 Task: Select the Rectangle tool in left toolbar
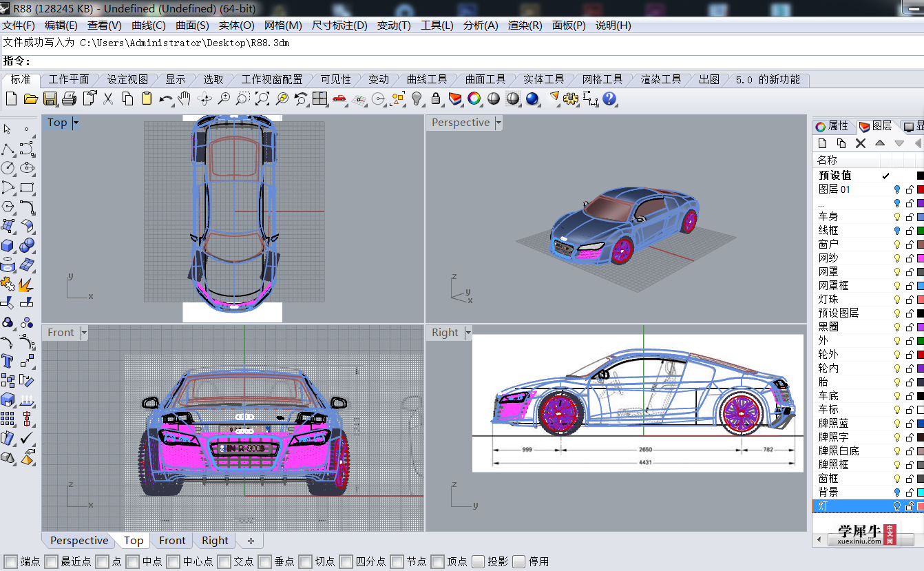pyautogui.click(x=27, y=187)
